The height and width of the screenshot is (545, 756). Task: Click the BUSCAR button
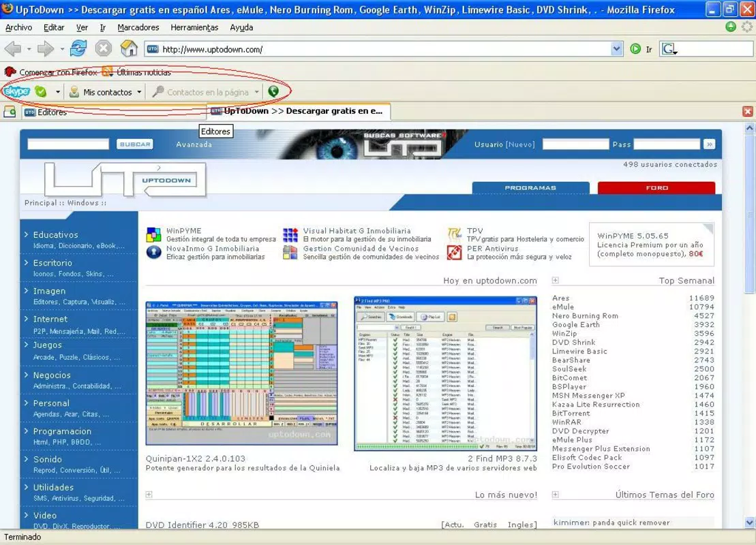[135, 144]
